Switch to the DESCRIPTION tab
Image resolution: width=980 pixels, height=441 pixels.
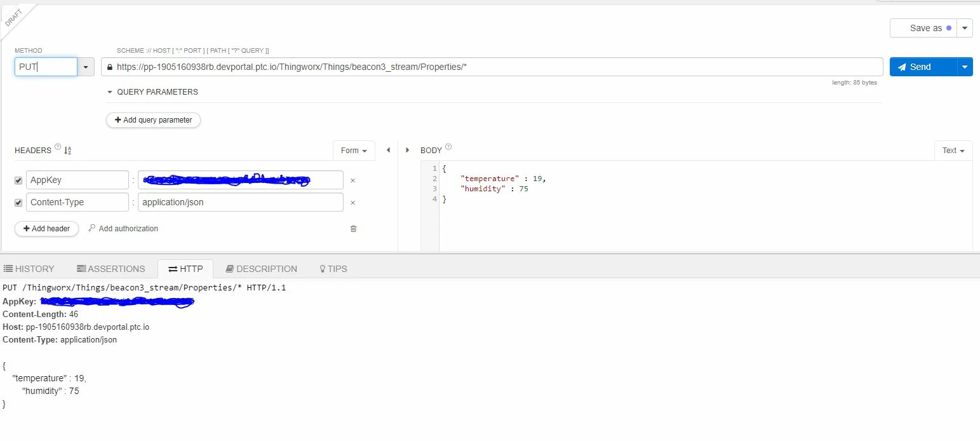click(x=262, y=269)
